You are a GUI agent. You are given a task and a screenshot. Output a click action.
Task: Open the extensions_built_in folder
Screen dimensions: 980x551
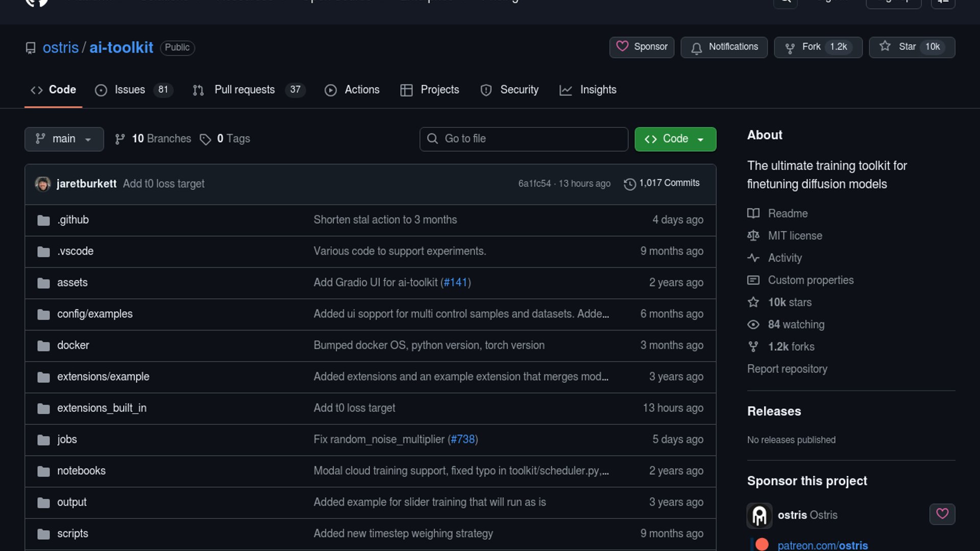(x=102, y=408)
